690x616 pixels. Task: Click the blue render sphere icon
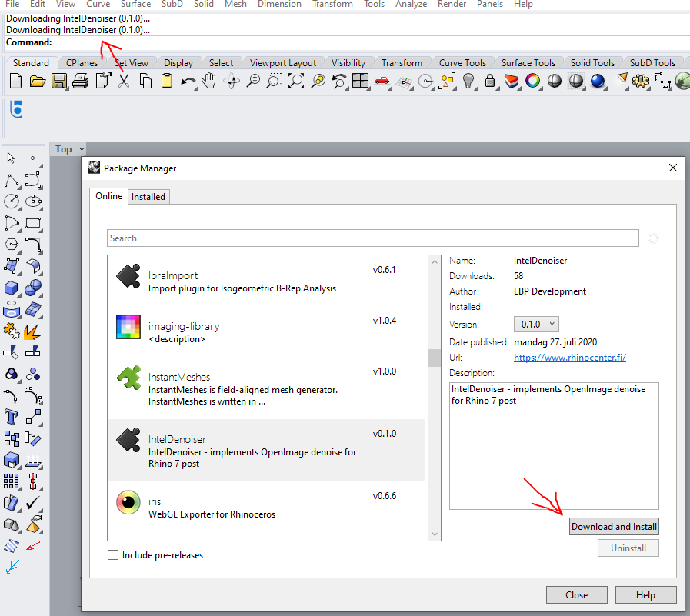(x=598, y=82)
